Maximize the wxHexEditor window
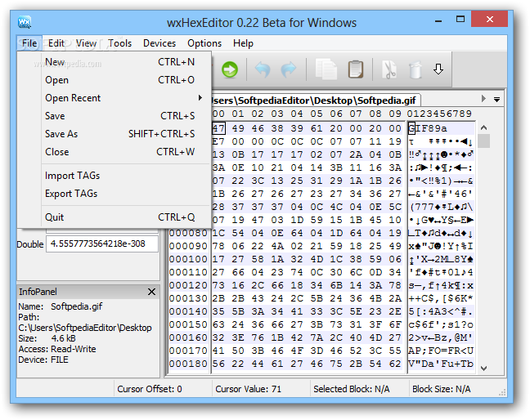 point(460,20)
